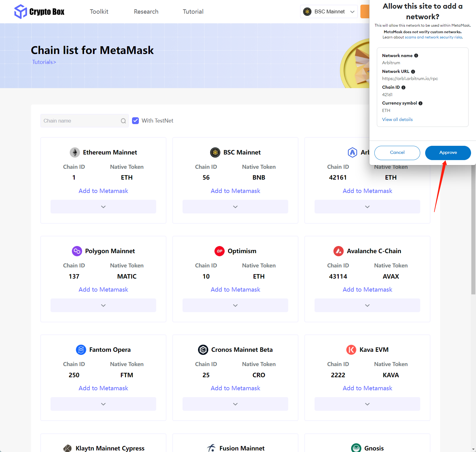Select the MATIC native token value

[127, 276]
